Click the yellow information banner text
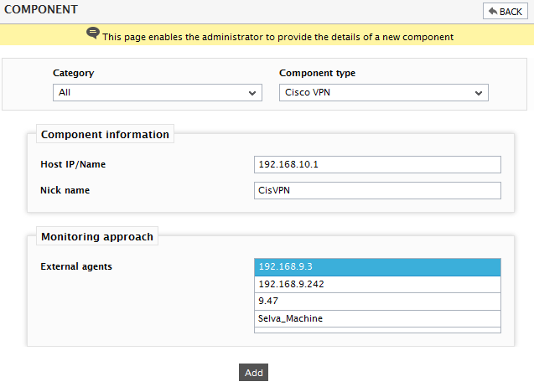This screenshot has height=392, width=534. pyautogui.click(x=277, y=37)
